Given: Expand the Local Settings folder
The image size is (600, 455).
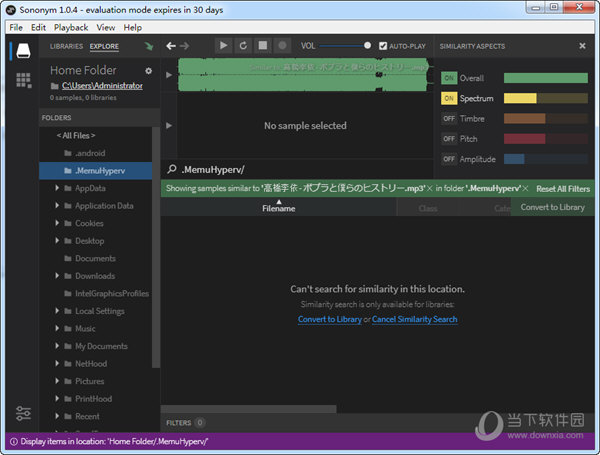Looking at the screenshot, I should pos(57,311).
